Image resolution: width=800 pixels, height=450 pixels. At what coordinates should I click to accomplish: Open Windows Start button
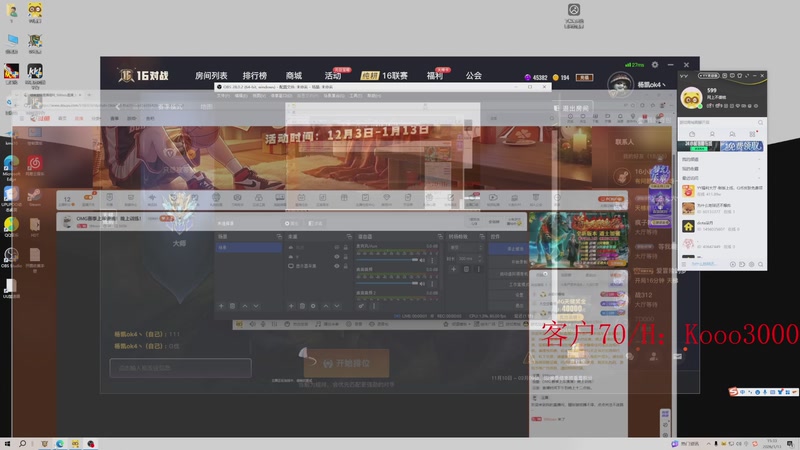(x=7, y=444)
